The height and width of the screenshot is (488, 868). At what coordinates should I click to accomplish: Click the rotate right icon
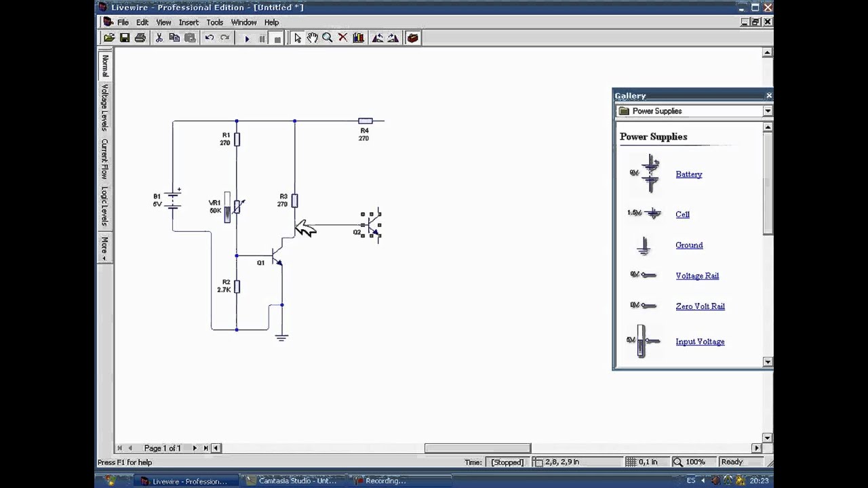pos(393,38)
